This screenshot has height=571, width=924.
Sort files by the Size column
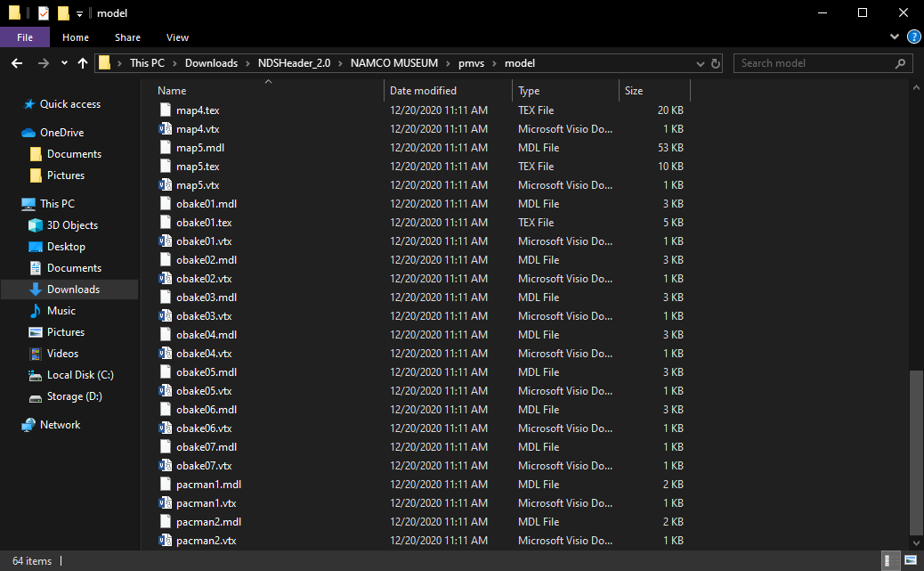[634, 91]
